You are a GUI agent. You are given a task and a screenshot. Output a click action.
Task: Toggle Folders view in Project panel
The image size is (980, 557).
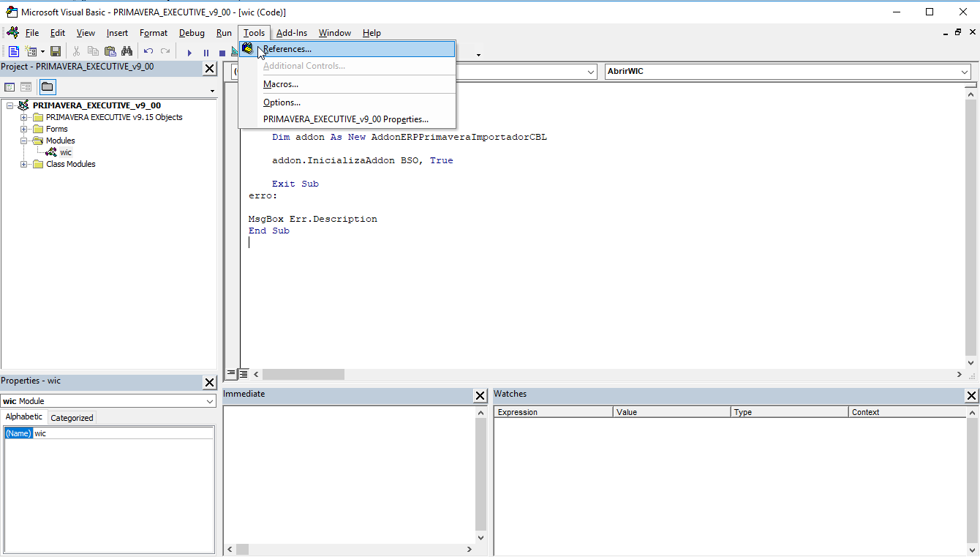pyautogui.click(x=47, y=87)
